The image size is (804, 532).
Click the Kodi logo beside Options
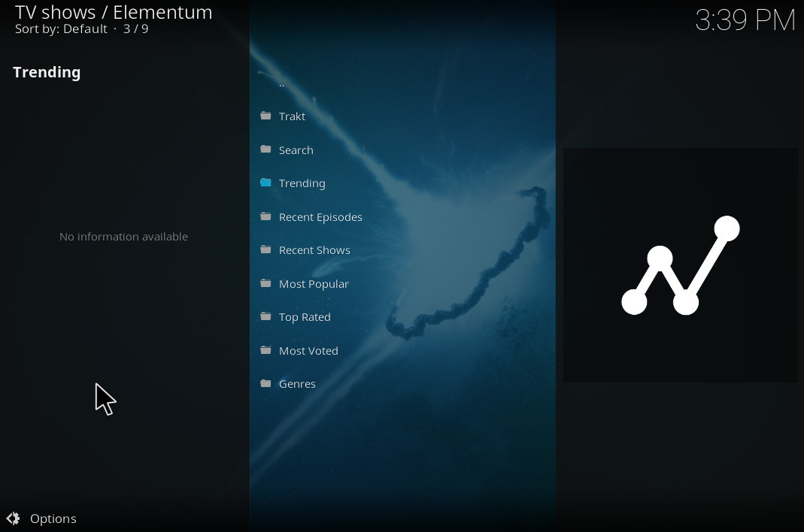(x=14, y=518)
